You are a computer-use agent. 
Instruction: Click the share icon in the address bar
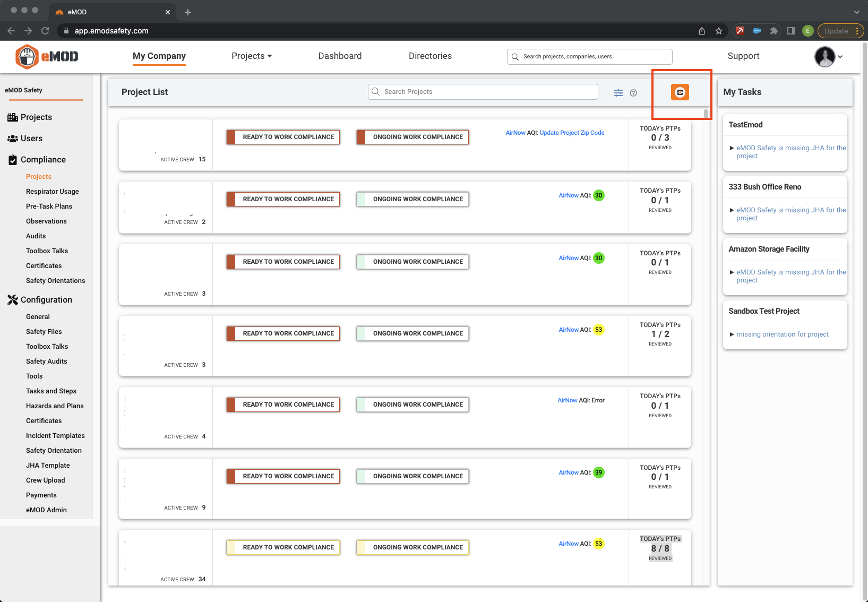(702, 31)
